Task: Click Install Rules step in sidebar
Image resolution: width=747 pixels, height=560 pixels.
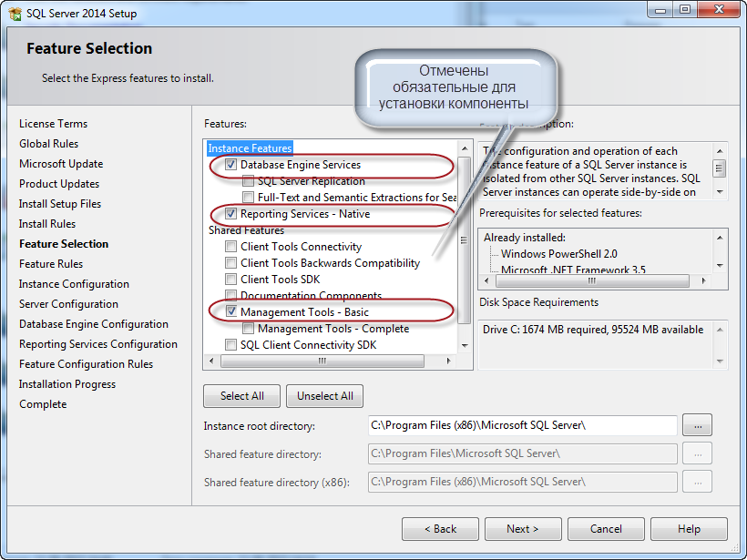Action: click(47, 224)
